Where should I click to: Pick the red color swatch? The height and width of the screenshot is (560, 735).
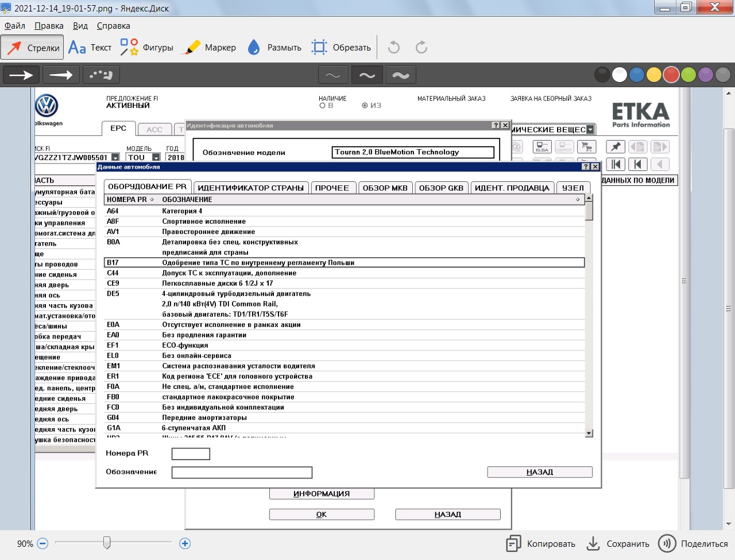pos(671,75)
